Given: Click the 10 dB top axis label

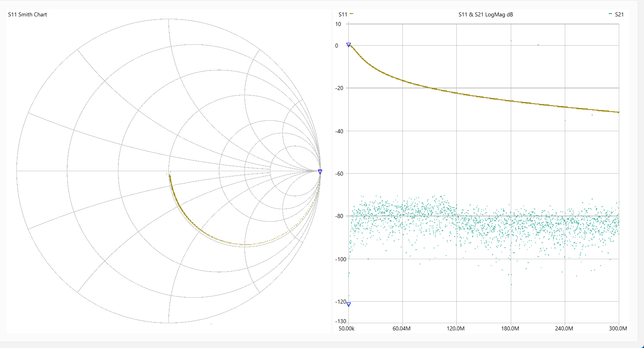Looking at the screenshot, I should coord(338,24).
